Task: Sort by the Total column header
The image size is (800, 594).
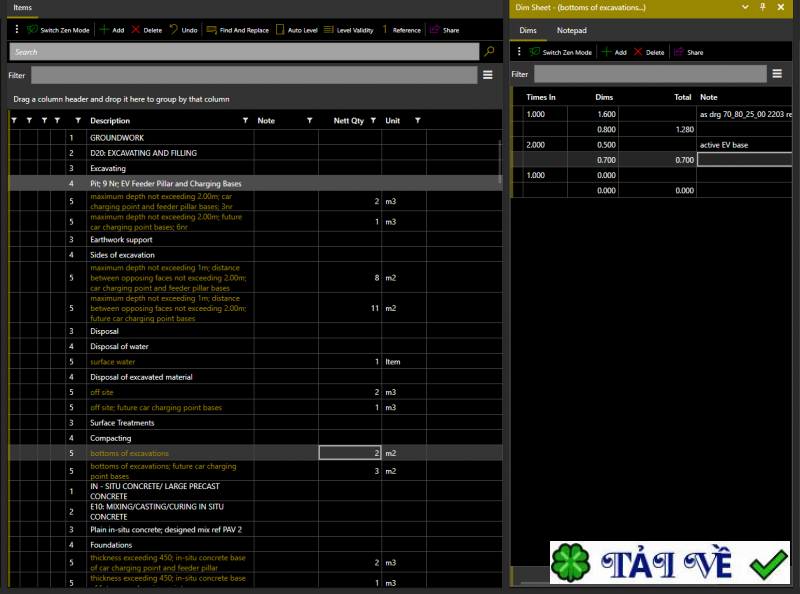Action: tap(683, 97)
